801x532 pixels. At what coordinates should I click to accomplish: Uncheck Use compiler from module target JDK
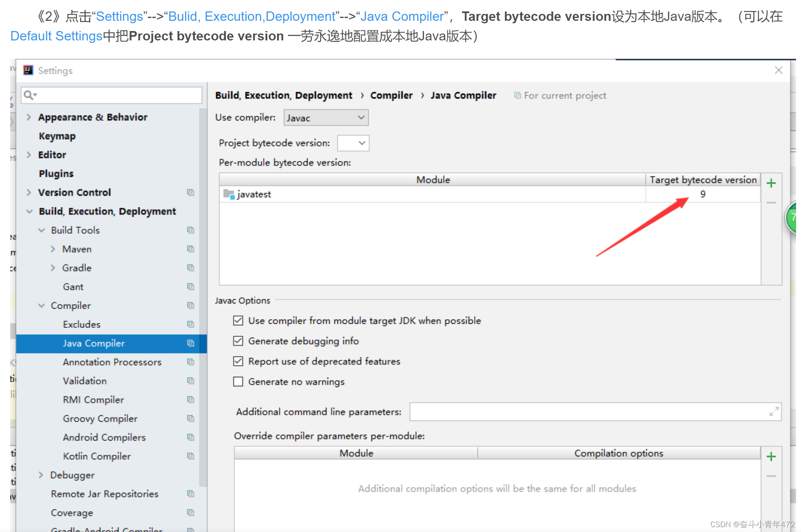[238, 321]
